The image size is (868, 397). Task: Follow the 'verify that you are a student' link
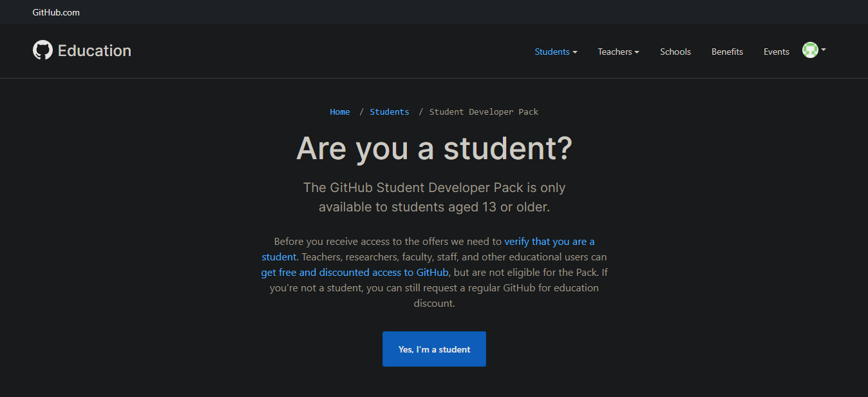coord(428,249)
